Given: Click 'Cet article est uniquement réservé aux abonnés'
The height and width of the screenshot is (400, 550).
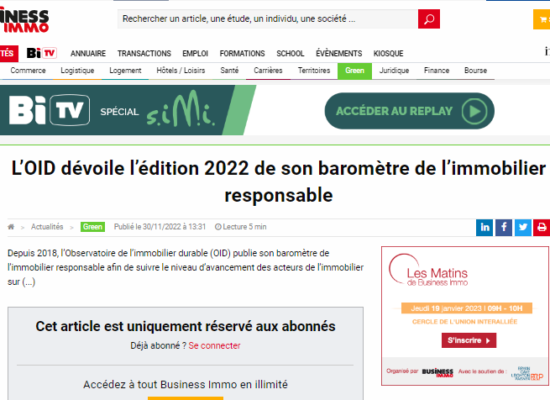Looking at the screenshot, I should pyautogui.click(x=185, y=326).
